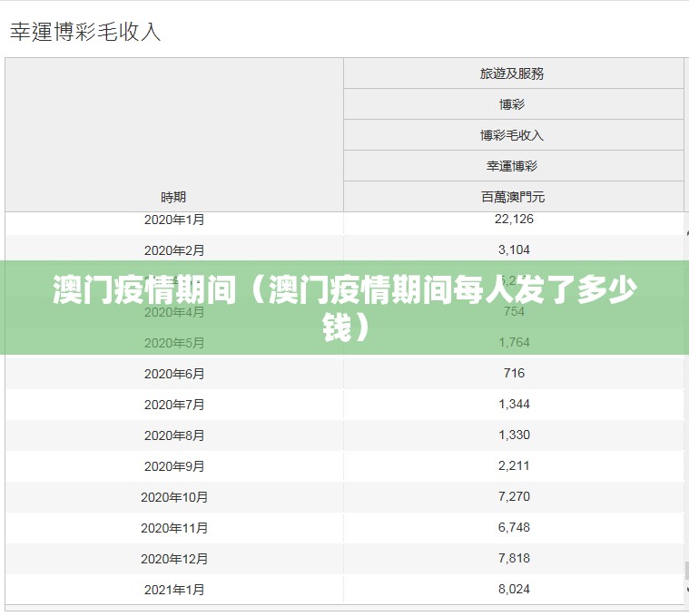This screenshot has height=616, width=689.
Task: Click the 2020年6月 row label
Action: (x=174, y=374)
